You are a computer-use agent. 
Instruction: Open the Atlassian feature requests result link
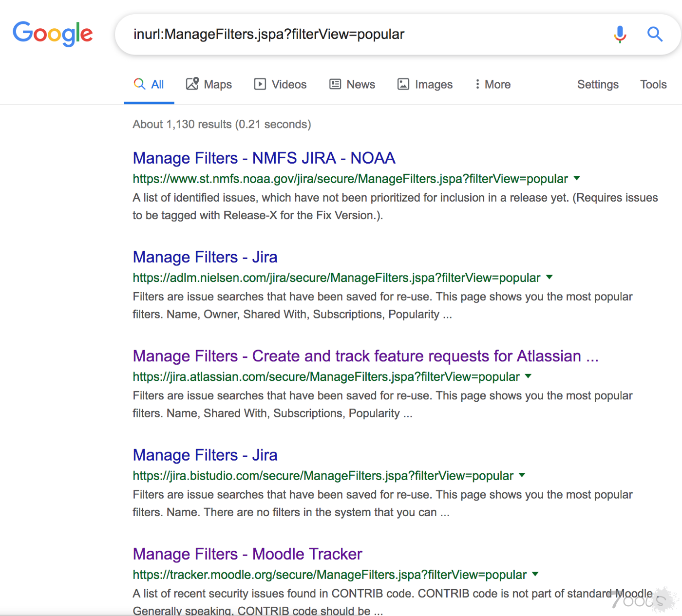365,356
